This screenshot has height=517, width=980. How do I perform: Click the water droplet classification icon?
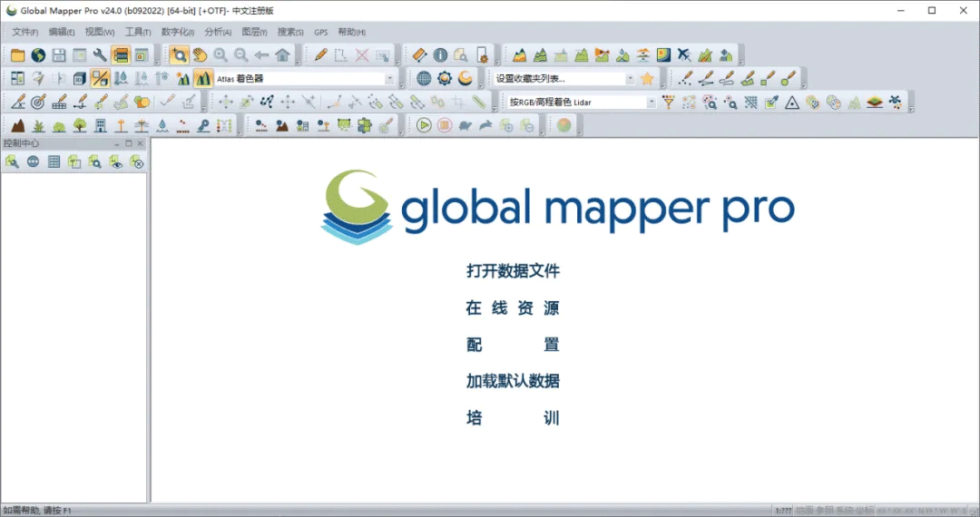pyautogui.click(x=162, y=125)
